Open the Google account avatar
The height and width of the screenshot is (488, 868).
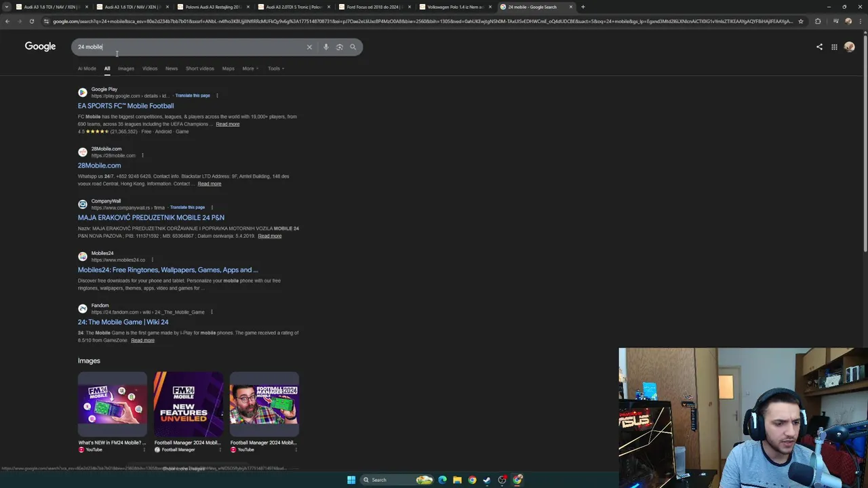pyautogui.click(x=849, y=47)
